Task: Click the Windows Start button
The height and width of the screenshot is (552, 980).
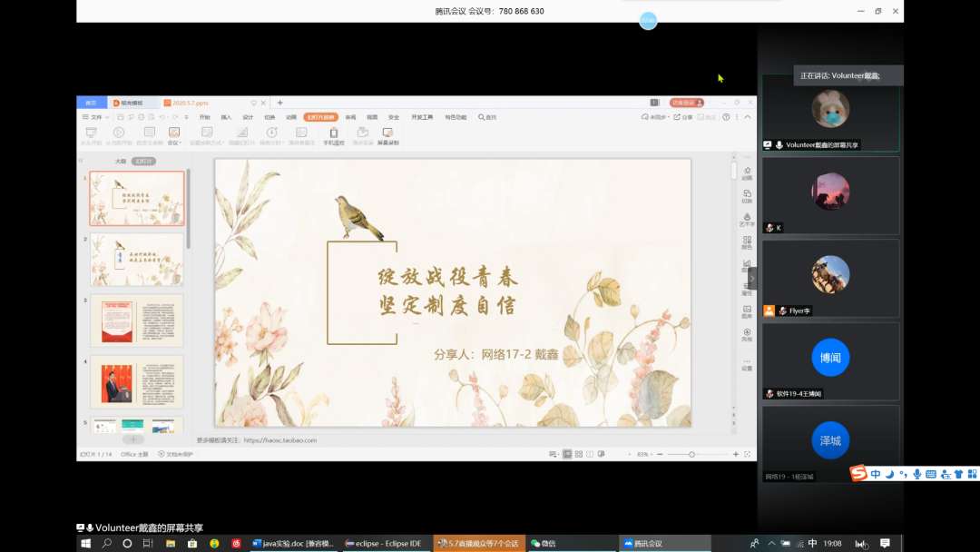Action: click(86, 543)
